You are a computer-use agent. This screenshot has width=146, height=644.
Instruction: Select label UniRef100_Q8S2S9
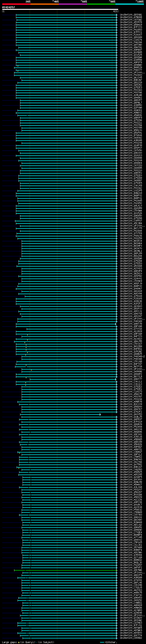coord(131,82)
